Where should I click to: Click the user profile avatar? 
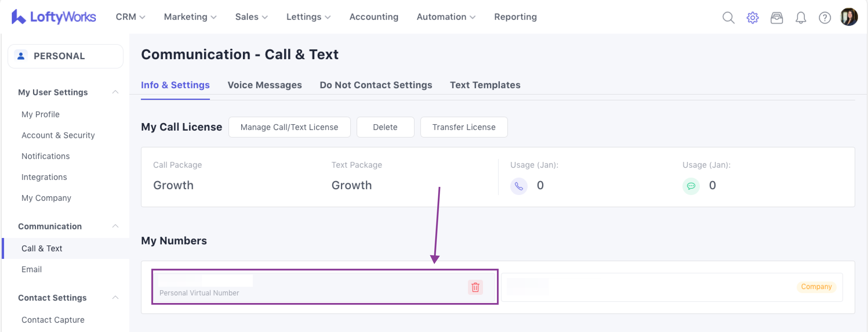(x=849, y=17)
